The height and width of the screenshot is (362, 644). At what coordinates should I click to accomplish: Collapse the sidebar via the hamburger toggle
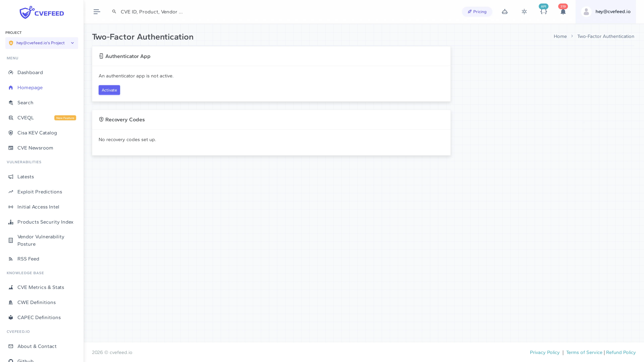pos(97,12)
